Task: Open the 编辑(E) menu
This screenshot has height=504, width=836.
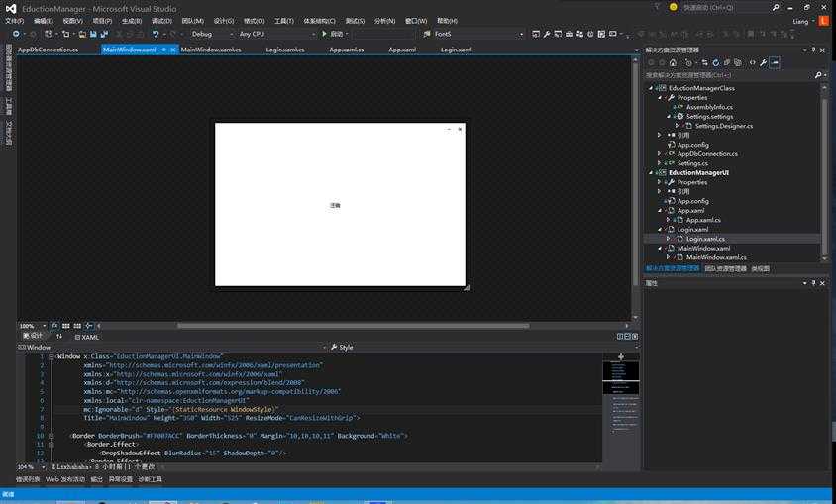Action: coord(44,21)
